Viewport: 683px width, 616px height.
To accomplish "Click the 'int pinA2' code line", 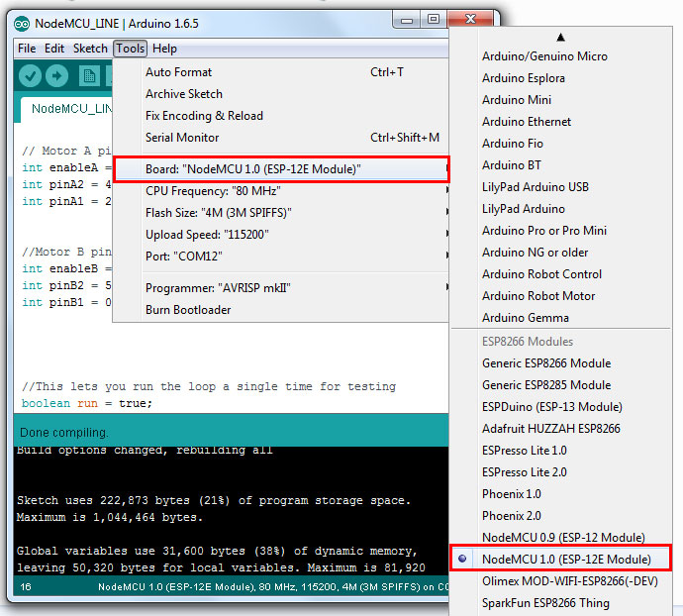I will tap(66, 184).
